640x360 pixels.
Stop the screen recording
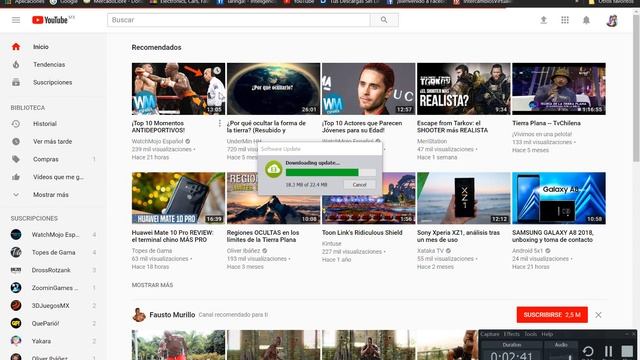click(x=627, y=351)
